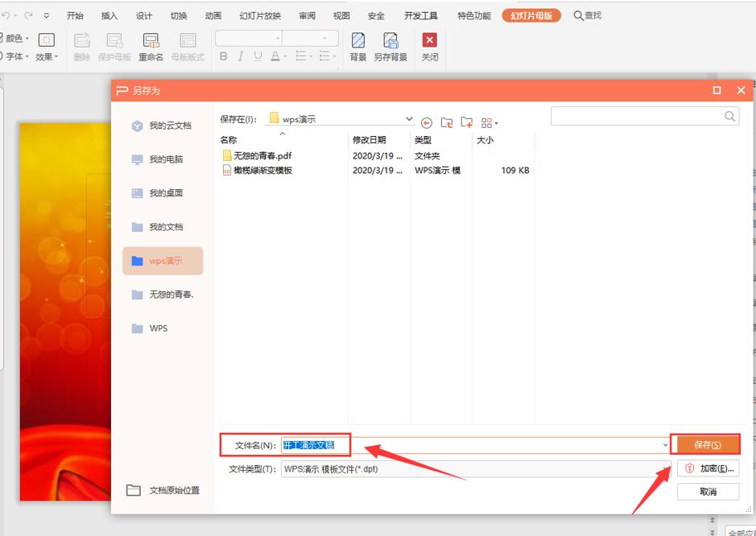The width and height of the screenshot is (756, 536).
Task: Open the Developer Tools (开发工具) tab
Action: (421, 15)
